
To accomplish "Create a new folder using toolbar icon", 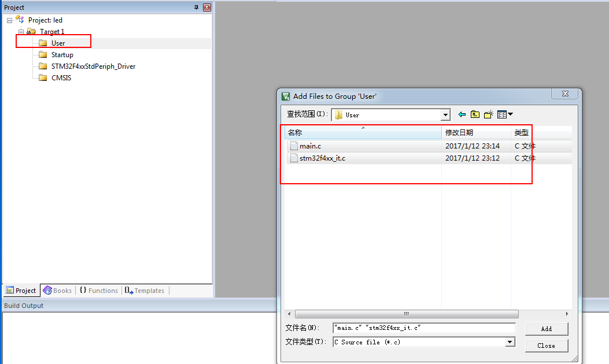I will click(489, 114).
